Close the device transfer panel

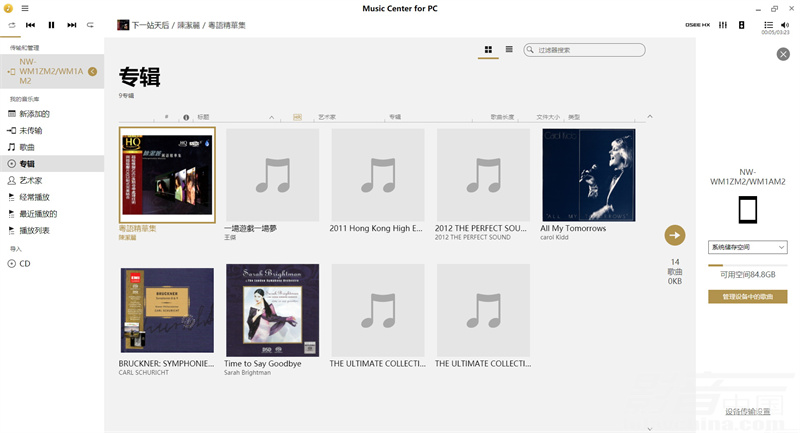pyautogui.click(x=783, y=54)
